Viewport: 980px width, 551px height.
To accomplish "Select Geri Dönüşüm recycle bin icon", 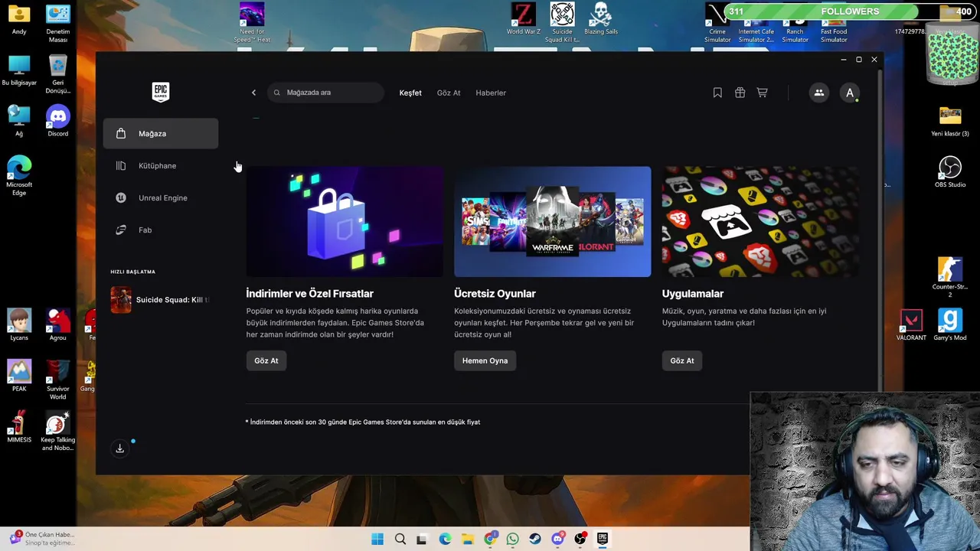I will click(x=58, y=74).
